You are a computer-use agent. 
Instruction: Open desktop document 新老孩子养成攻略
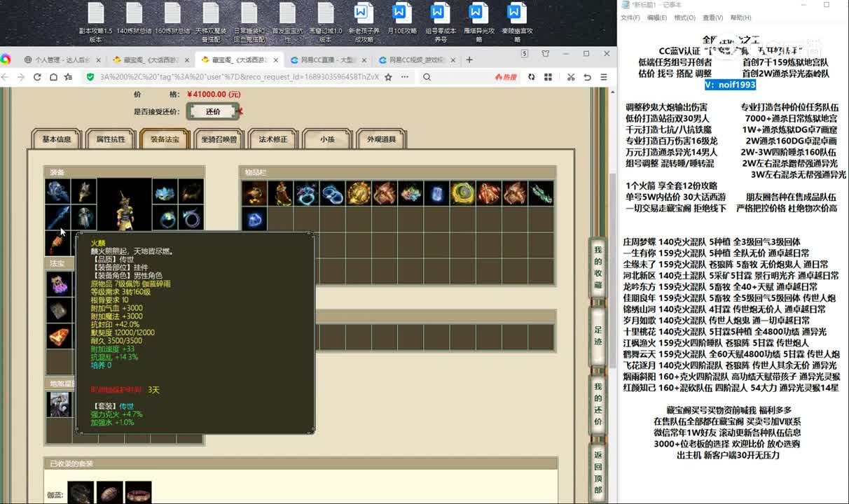[x=363, y=22]
